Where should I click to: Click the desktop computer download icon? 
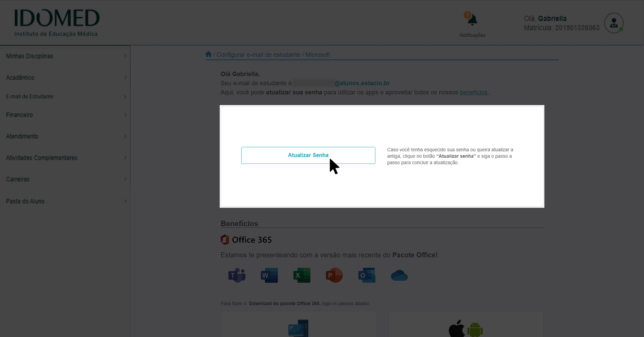(x=298, y=328)
